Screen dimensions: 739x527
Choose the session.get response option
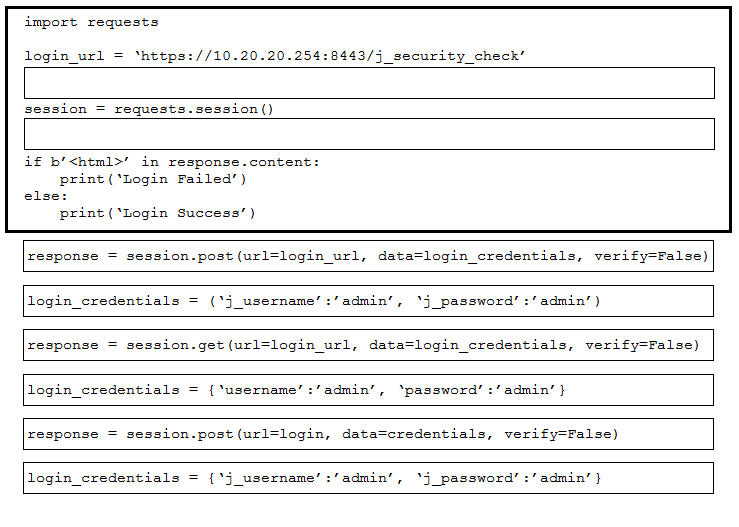click(x=368, y=345)
